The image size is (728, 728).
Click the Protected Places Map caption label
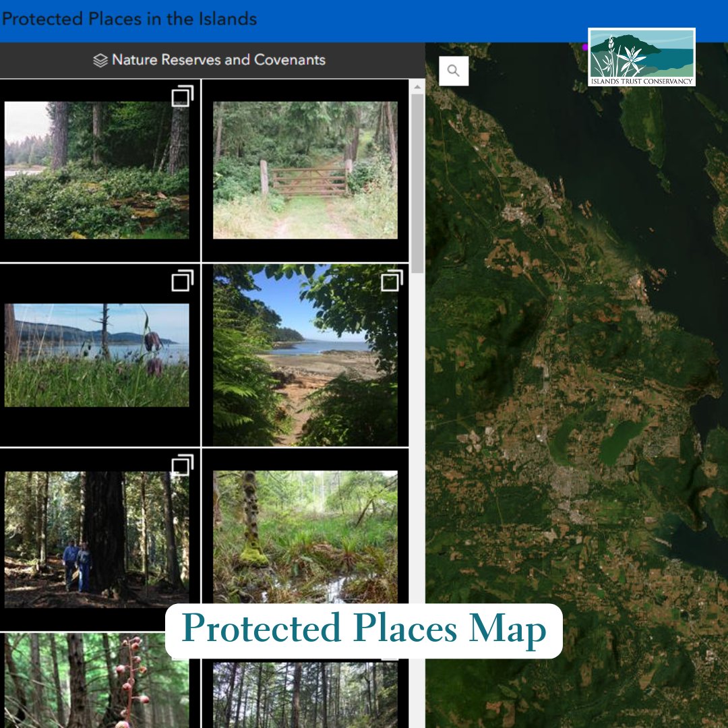(x=363, y=630)
